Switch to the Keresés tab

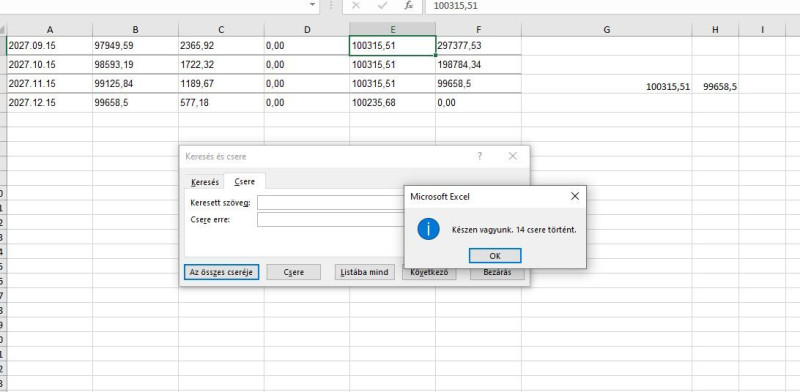tap(205, 182)
